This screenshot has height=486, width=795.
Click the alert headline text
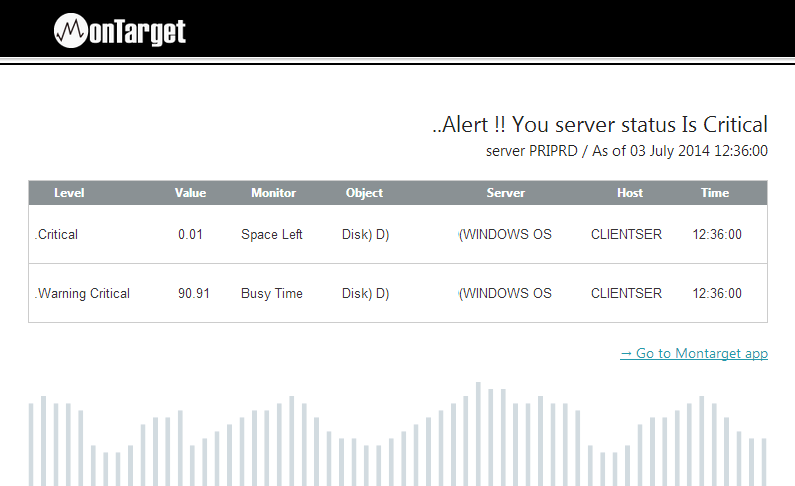(600, 125)
